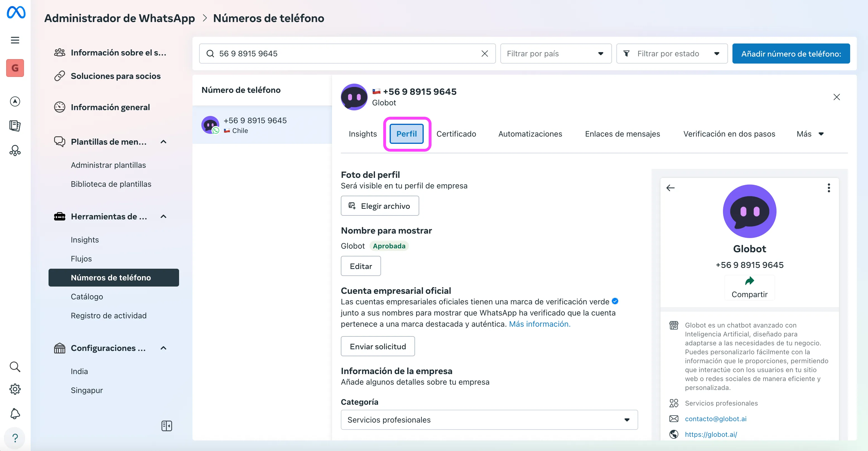Open the Filtrar por estado dropdown

pyautogui.click(x=671, y=54)
